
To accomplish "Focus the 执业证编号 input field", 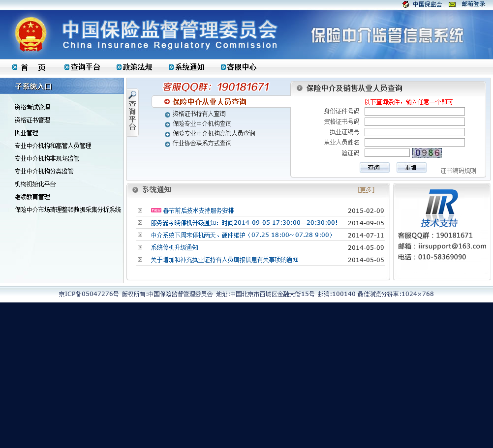I will [415, 132].
